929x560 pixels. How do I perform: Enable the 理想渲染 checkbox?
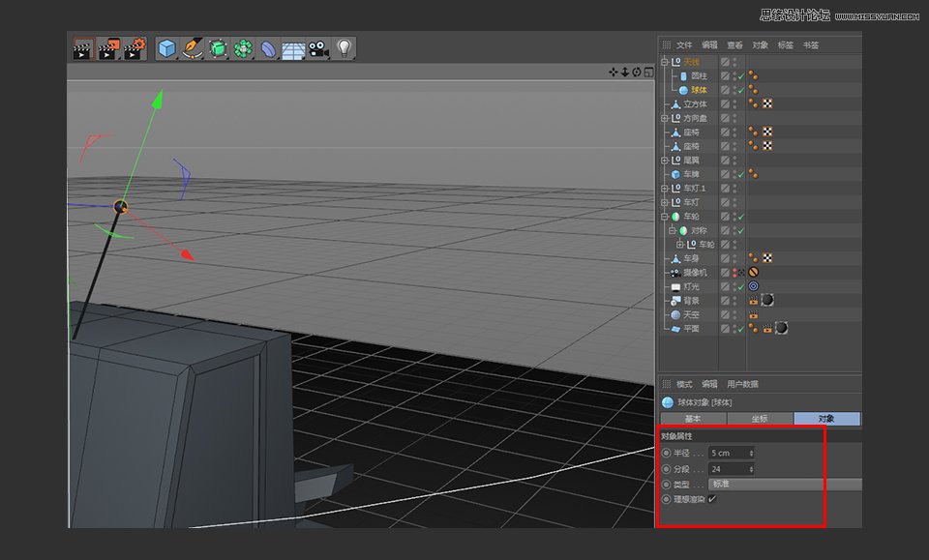711,500
